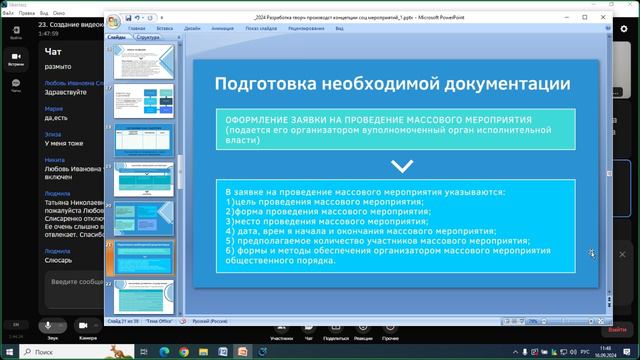Screen dimensions: 640x360
Task: Open the Правка menu in meeting app
Action: point(27,13)
